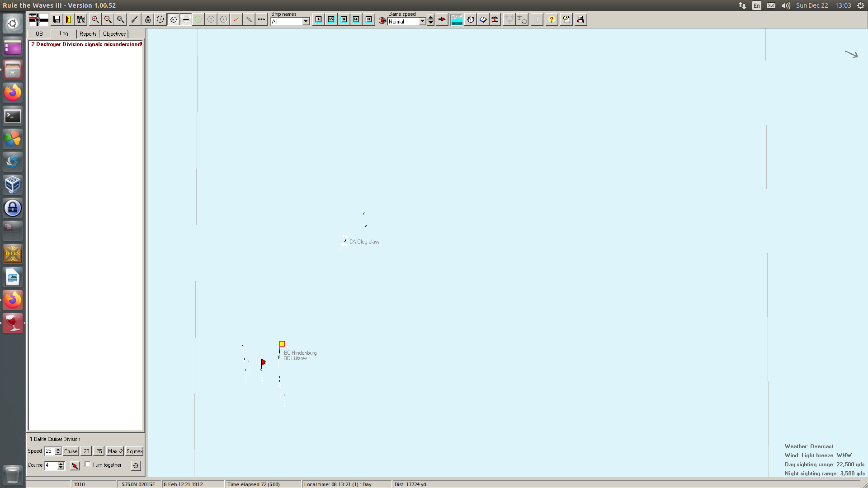Image resolution: width=868 pixels, height=488 pixels.
Task: Click the aircraft formation icon
Action: tap(509, 19)
